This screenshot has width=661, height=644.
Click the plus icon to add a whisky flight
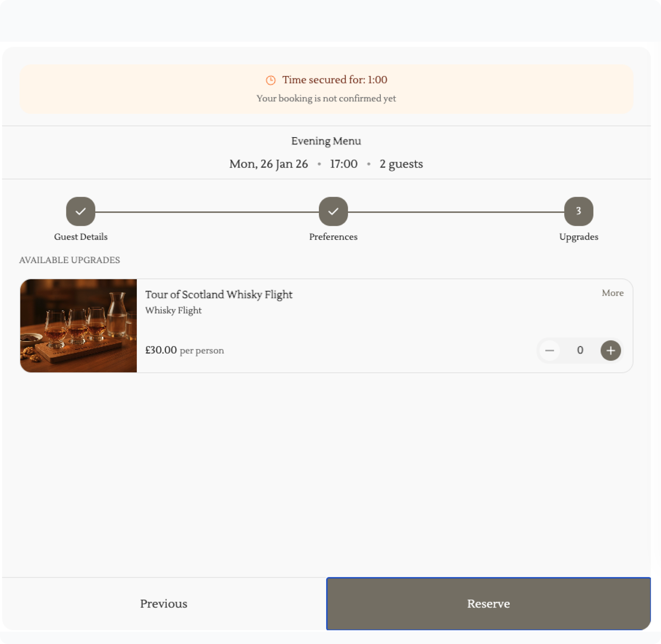(x=610, y=350)
